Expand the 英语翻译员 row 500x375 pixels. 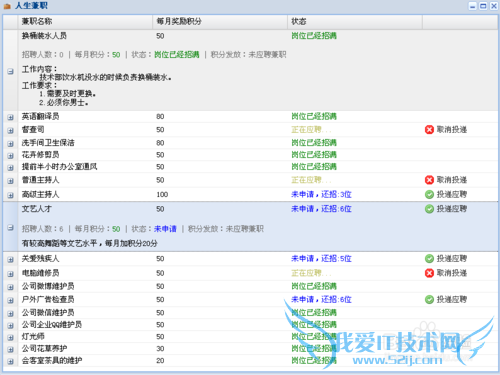click(x=10, y=117)
